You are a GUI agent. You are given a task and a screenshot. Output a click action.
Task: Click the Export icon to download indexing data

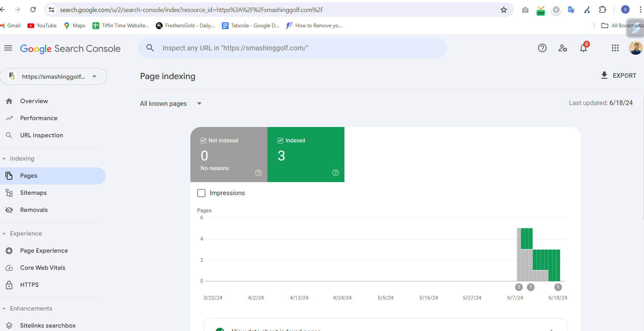(x=604, y=75)
